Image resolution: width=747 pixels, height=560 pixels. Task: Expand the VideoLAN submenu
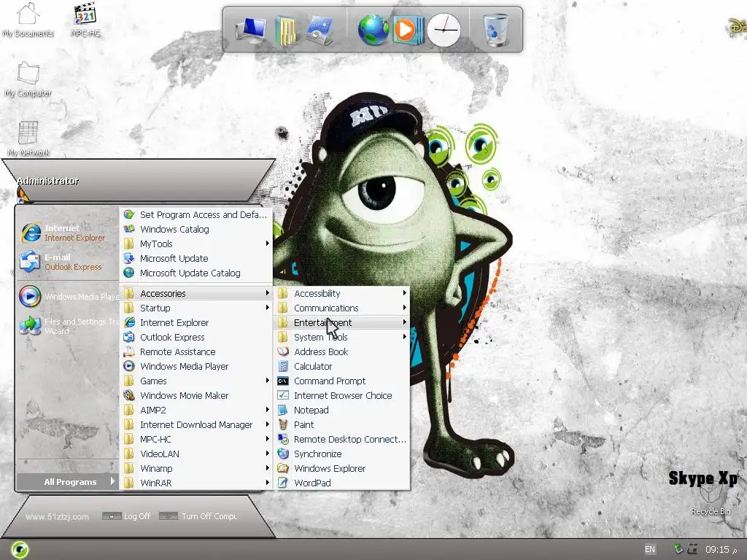(x=196, y=454)
